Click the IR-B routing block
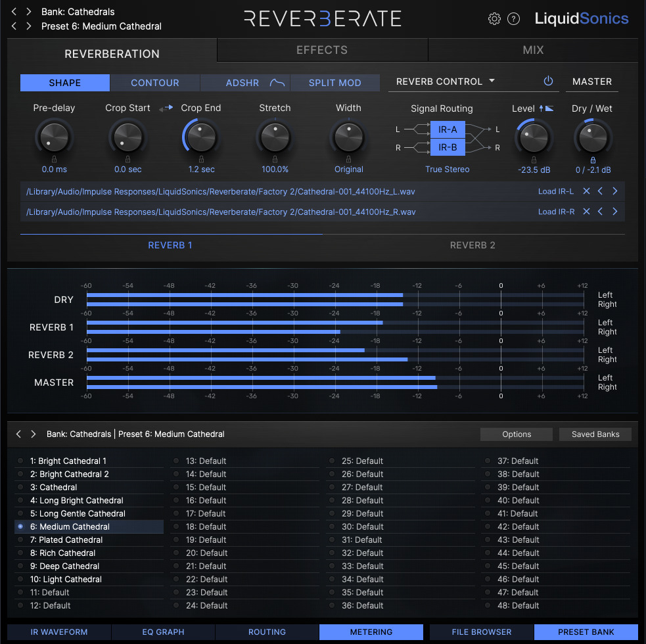 [x=448, y=147]
